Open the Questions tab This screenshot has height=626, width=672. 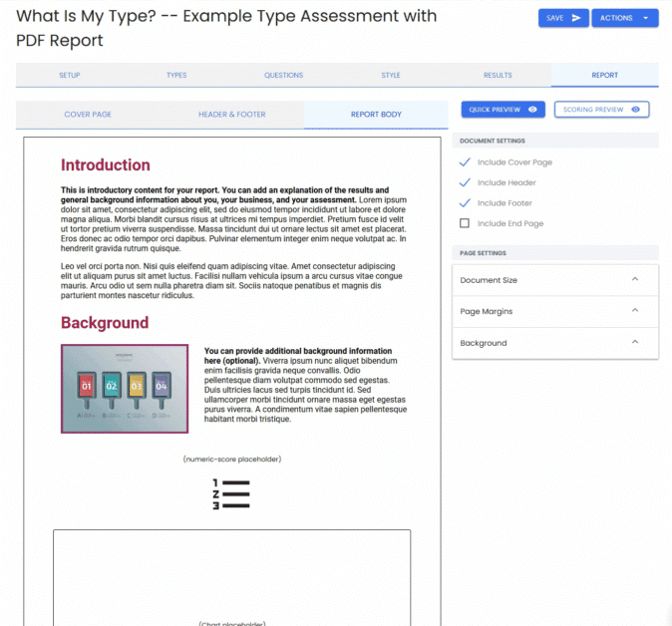click(x=283, y=75)
